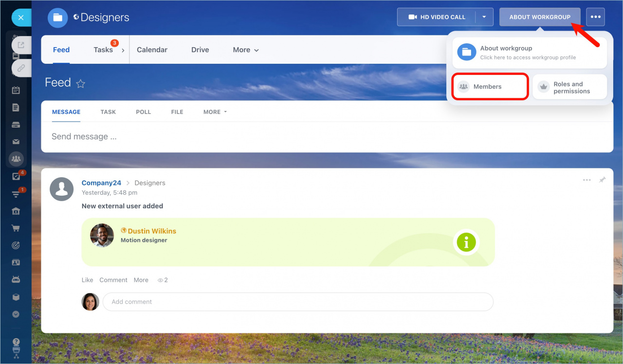Select TASK post type
The image size is (623, 364).
point(108,112)
